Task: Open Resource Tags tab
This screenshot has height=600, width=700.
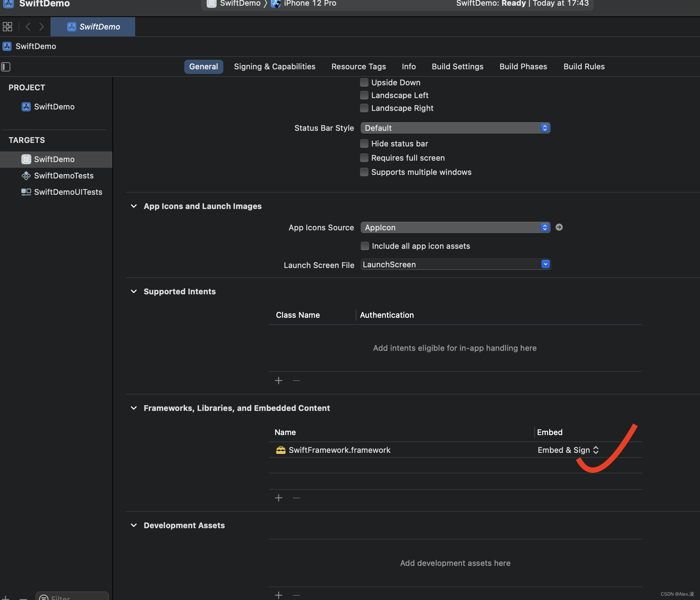Action: point(359,67)
